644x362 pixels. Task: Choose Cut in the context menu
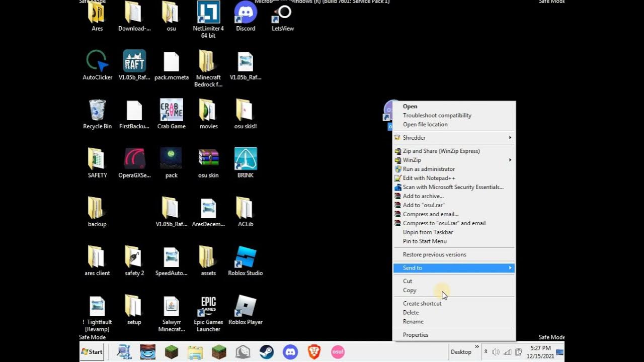408,282
